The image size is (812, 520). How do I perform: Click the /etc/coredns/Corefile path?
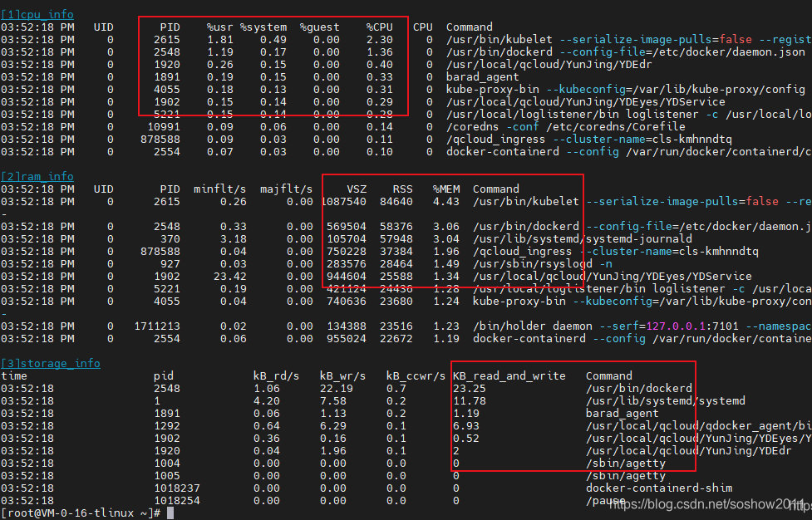point(616,127)
